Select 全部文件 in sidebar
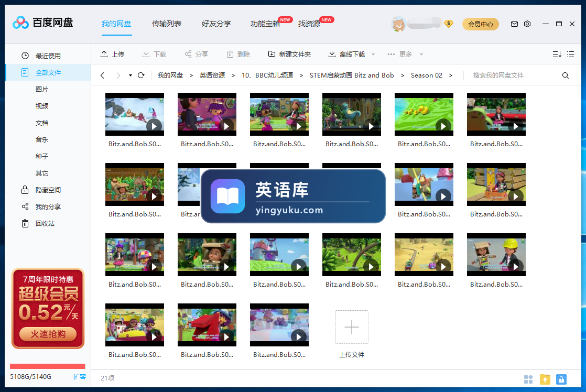This screenshot has height=392, width=586. click(x=48, y=72)
